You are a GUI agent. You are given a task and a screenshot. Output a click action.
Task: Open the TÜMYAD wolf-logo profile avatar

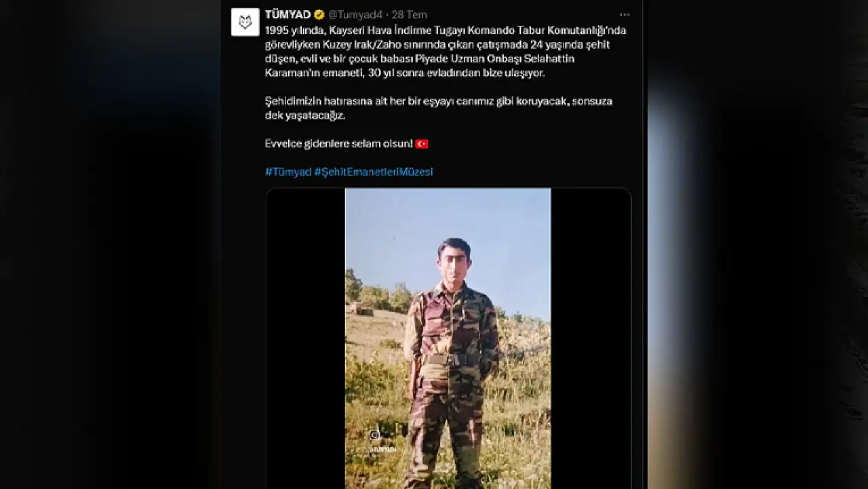pyautogui.click(x=245, y=22)
